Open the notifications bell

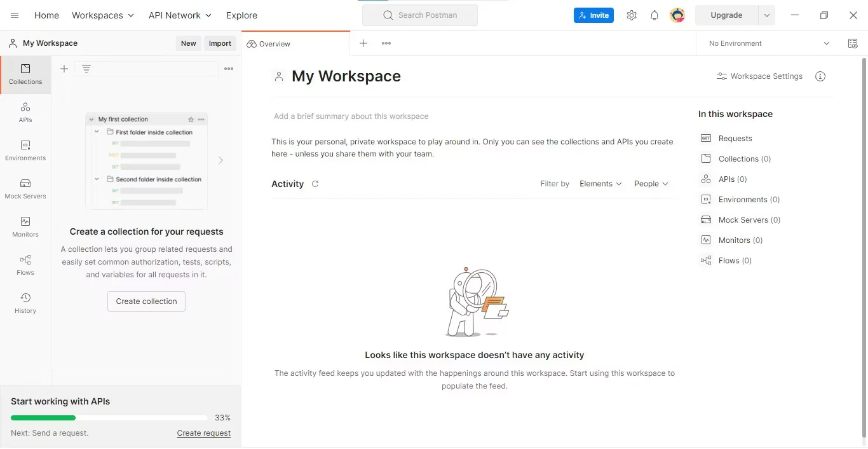(654, 15)
